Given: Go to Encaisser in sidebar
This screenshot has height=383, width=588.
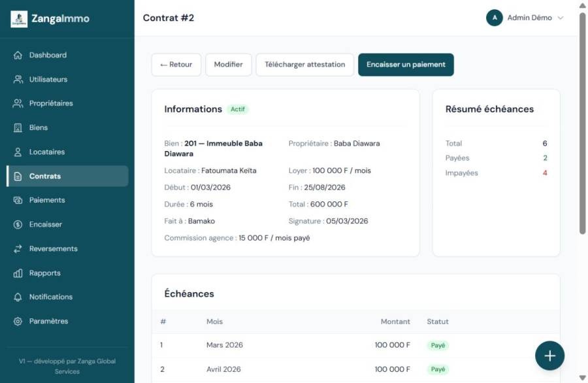Looking at the screenshot, I should (x=67, y=224).
